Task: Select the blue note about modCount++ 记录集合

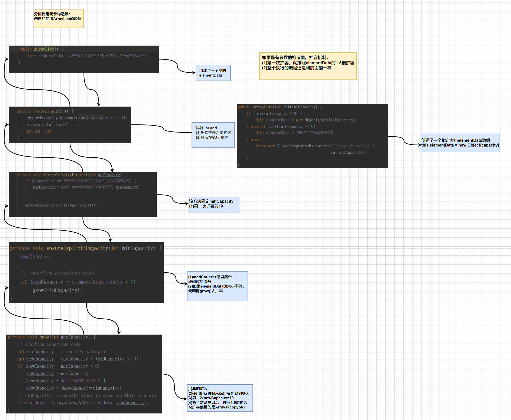Action: (217, 286)
